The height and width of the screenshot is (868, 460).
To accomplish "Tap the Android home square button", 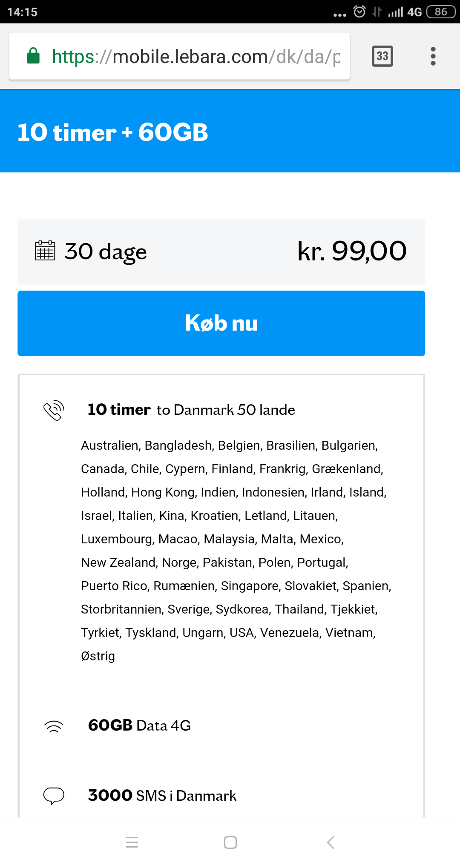I will pos(230,842).
